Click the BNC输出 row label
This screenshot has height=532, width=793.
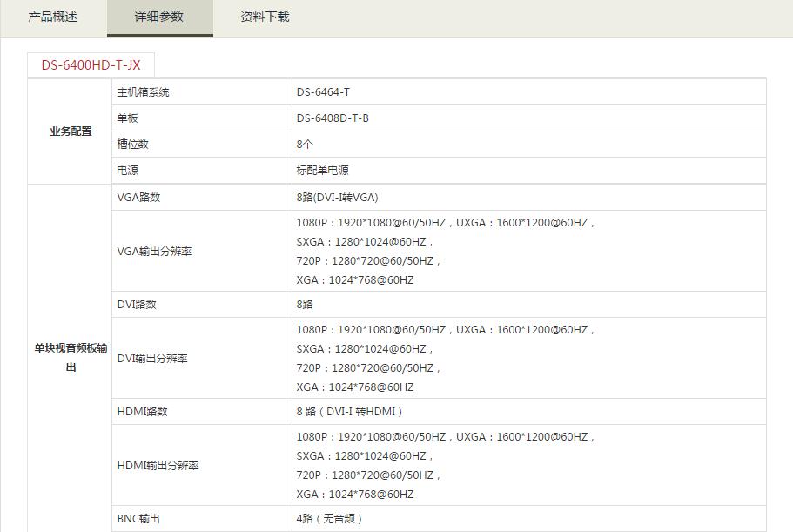[x=138, y=519]
